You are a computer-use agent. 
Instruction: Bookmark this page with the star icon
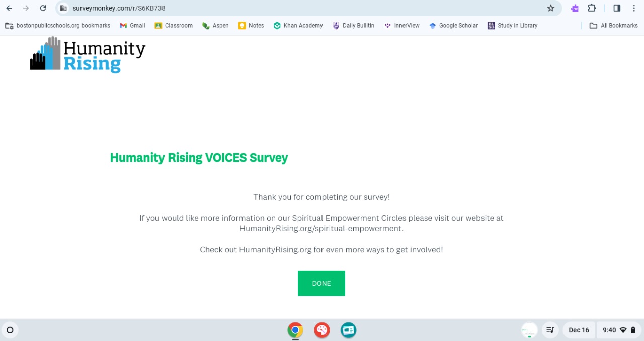[551, 8]
